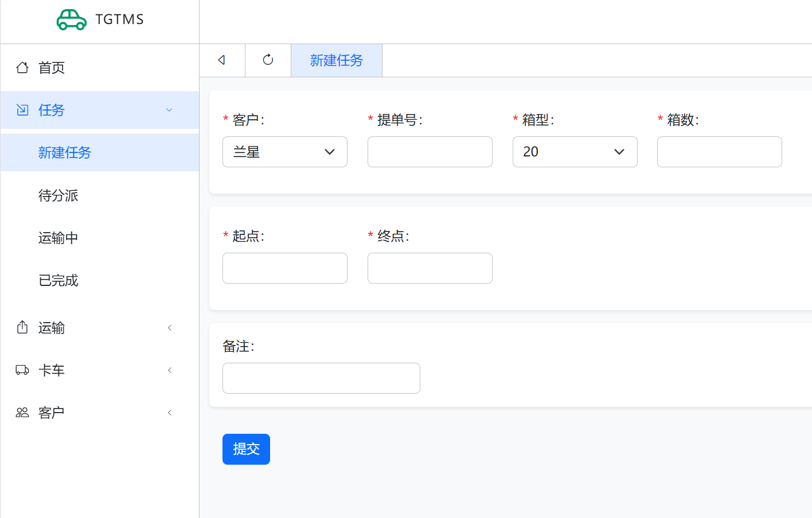Focus the 箱数 input field
The image size is (812, 518).
pyautogui.click(x=720, y=152)
